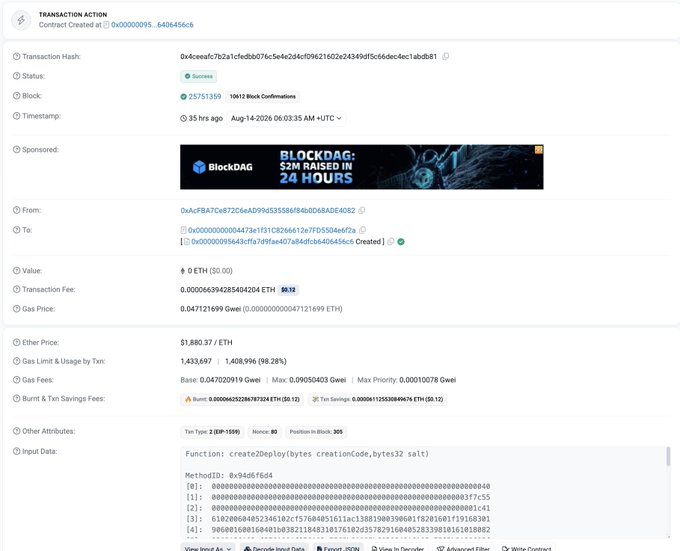Open the From address 0xAcFBA7Ce872C6e link
Screen dimensions: 680x551
tap(268, 210)
